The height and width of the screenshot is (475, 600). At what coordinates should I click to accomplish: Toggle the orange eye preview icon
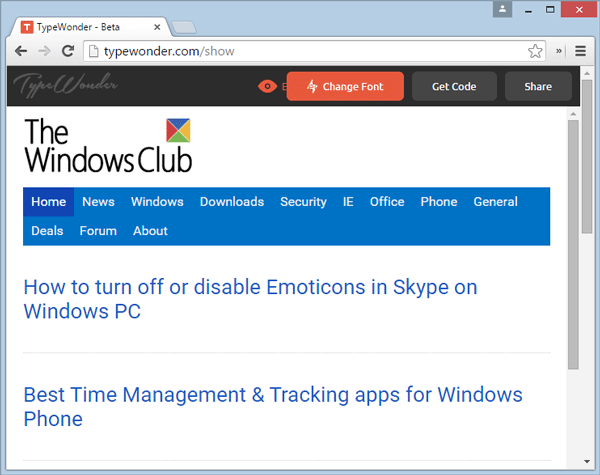(x=267, y=86)
